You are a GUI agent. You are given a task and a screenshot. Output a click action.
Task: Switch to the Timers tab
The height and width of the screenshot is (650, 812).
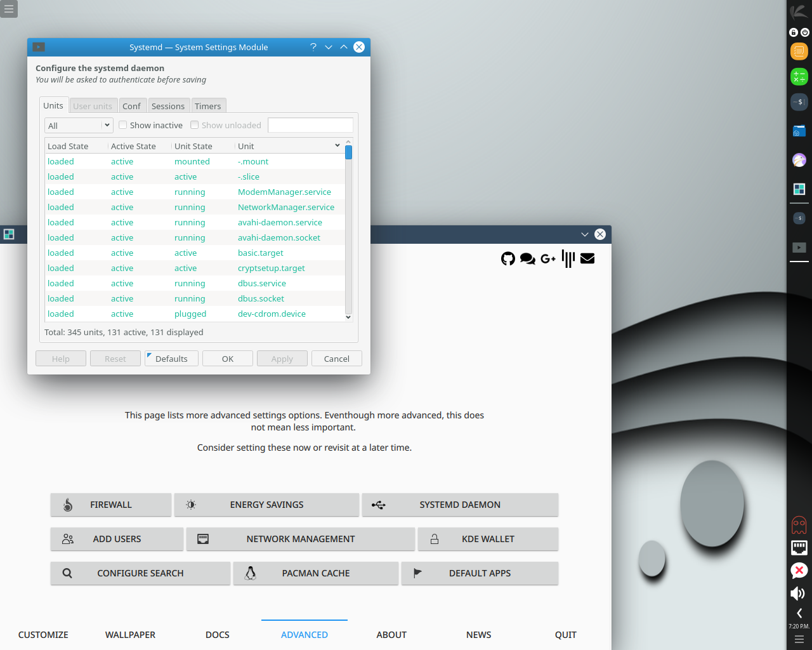(208, 106)
